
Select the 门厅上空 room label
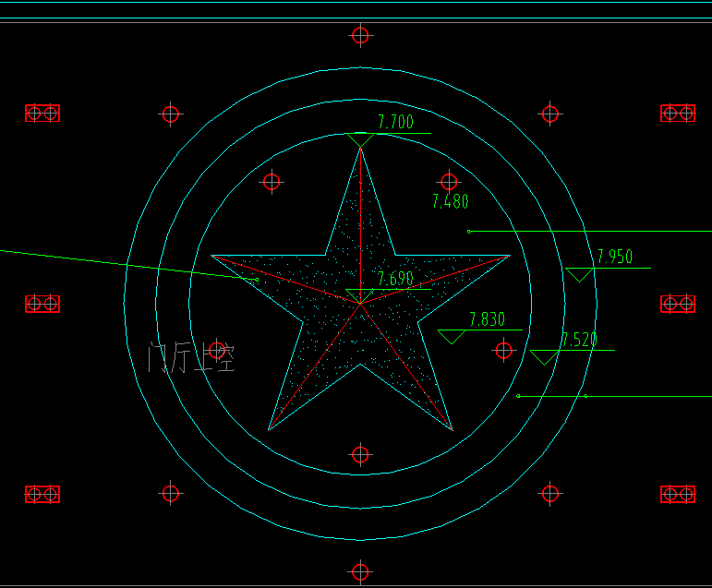tap(191, 358)
